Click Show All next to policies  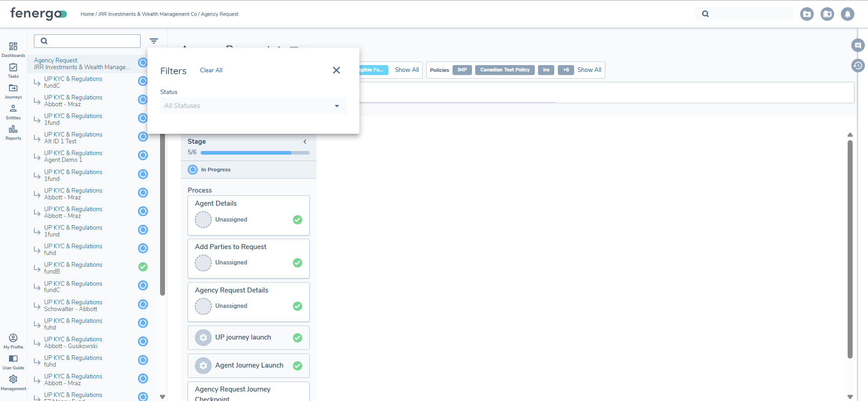click(589, 70)
